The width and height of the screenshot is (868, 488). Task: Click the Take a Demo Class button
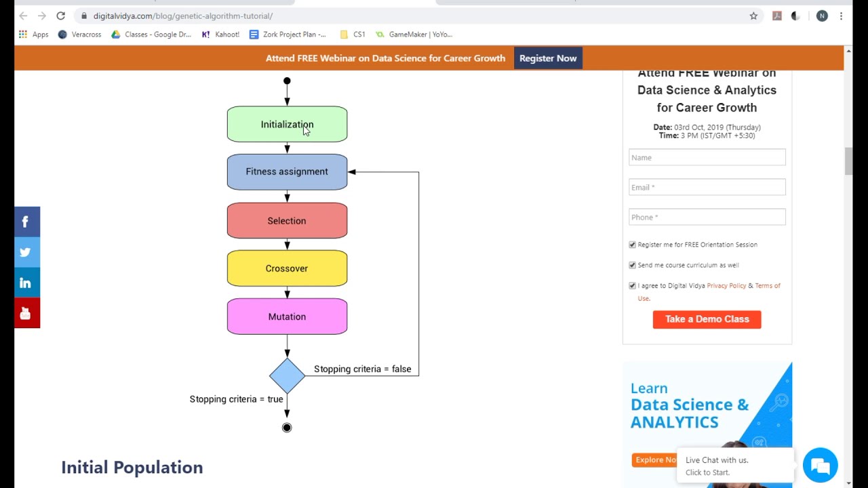tap(707, 319)
